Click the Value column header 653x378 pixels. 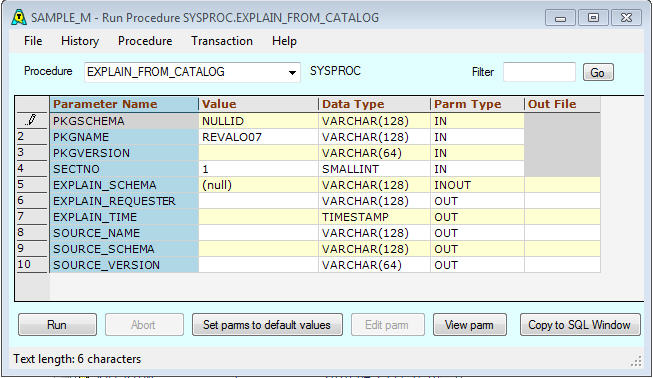(259, 104)
